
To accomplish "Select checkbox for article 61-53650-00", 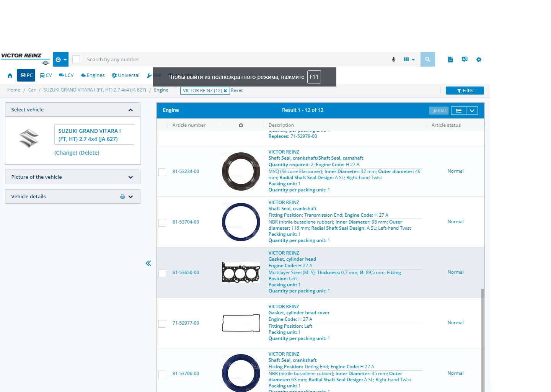I will point(162,273).
